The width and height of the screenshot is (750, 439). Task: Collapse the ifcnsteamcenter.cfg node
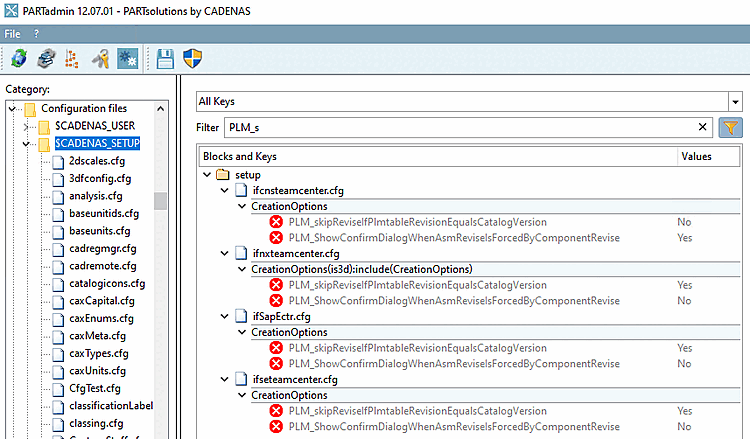224,190
